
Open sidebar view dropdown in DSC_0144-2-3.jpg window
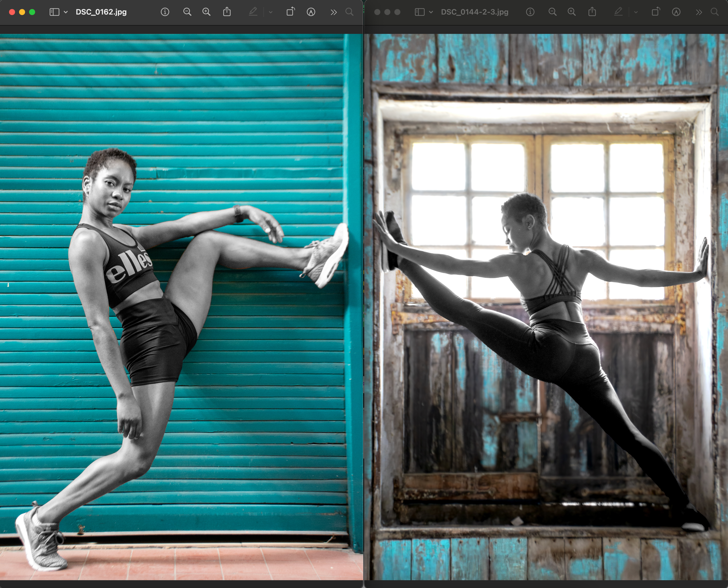pos(431,12)
